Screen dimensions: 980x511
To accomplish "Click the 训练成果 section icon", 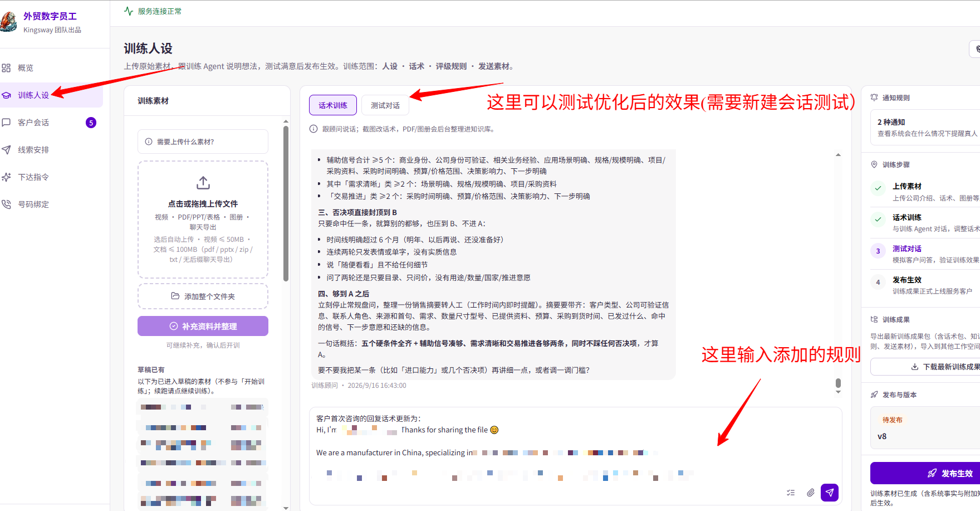I will 874,319.
